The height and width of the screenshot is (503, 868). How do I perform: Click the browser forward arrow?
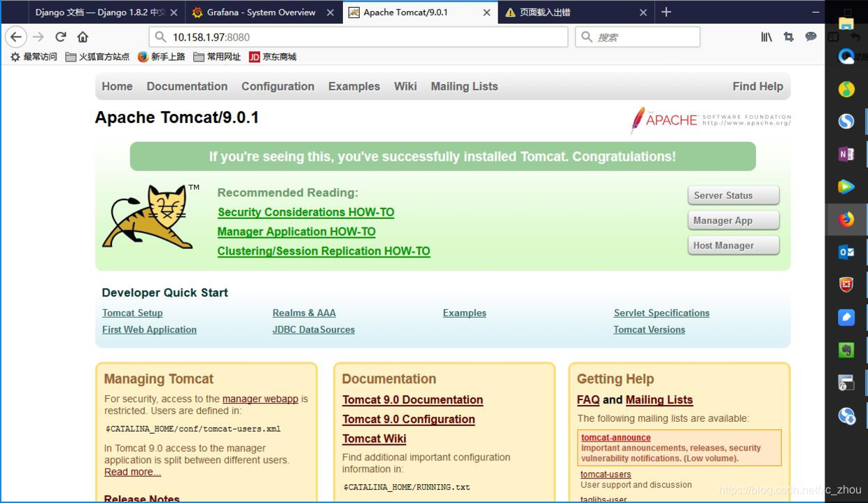38,37
